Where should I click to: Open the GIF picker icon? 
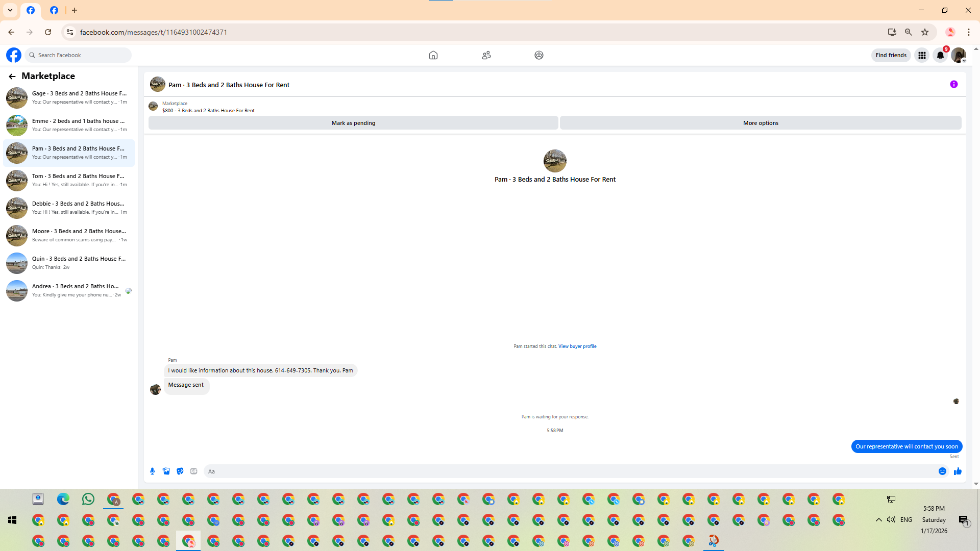point(194,471)
